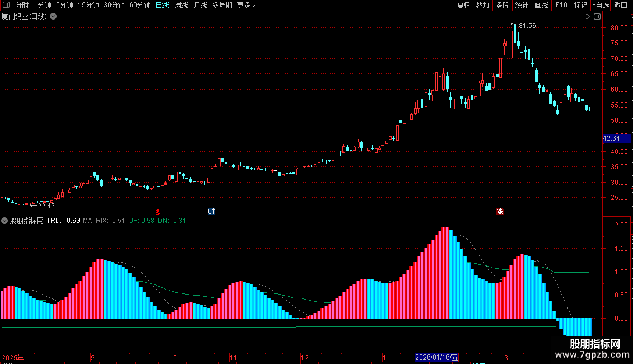Click the 42.64 price cursor label
Screen dimensions: 633x364
coord(616,138)
